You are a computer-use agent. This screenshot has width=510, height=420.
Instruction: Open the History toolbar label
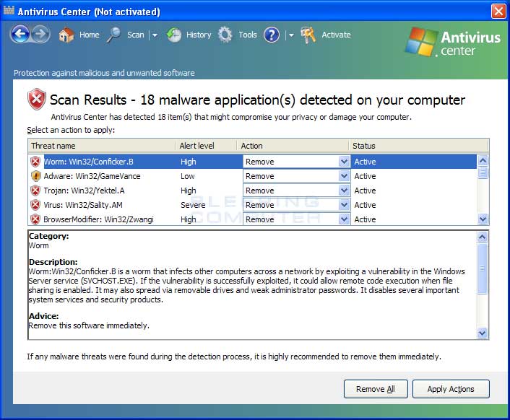(x=199, y=35)
